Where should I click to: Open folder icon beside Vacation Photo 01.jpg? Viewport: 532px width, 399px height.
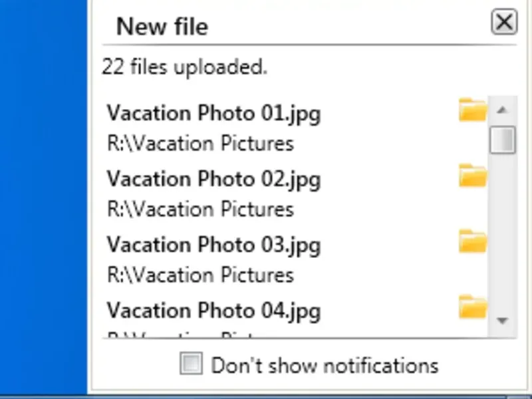[x=473, y=110]
